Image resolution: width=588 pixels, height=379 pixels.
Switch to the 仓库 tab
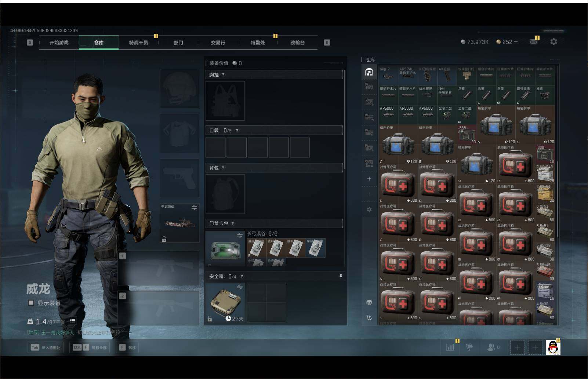(99, 43)
